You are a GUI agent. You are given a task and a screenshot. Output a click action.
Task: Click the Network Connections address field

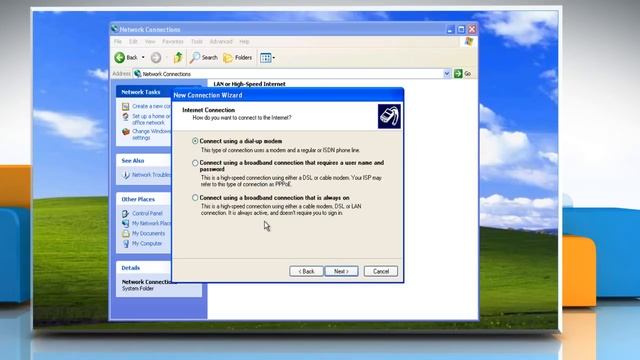pyautogui.click(x=288, y=74)
